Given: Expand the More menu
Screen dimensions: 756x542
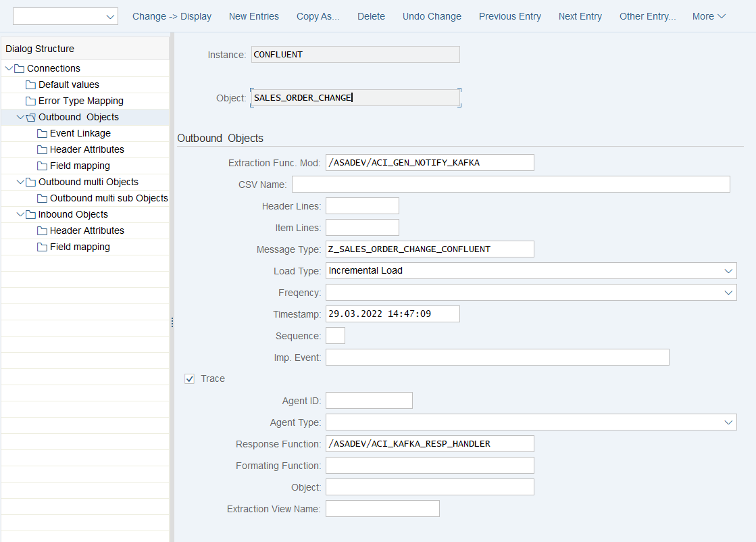Looking at the screenshot, I should click(709, 16).
